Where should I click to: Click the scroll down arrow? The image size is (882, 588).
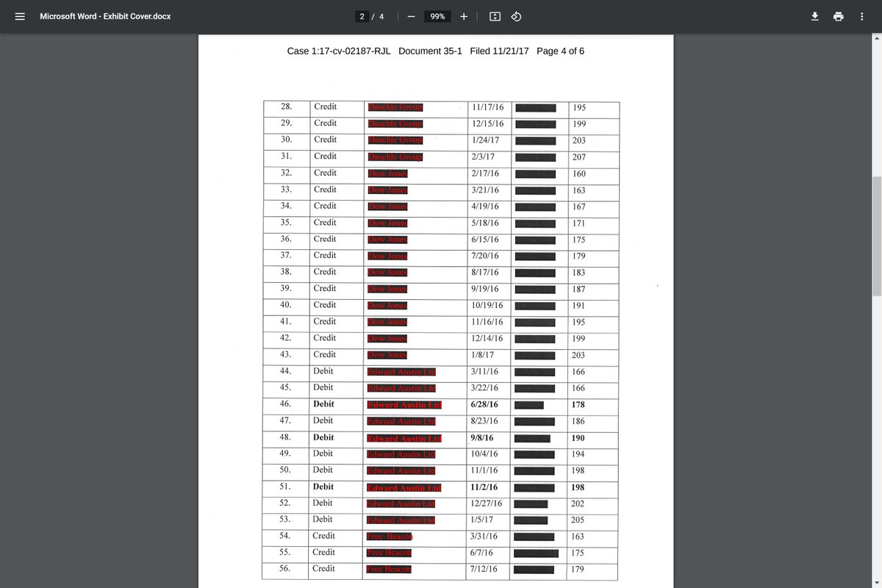pyautogui.click(x=877, y=583)
